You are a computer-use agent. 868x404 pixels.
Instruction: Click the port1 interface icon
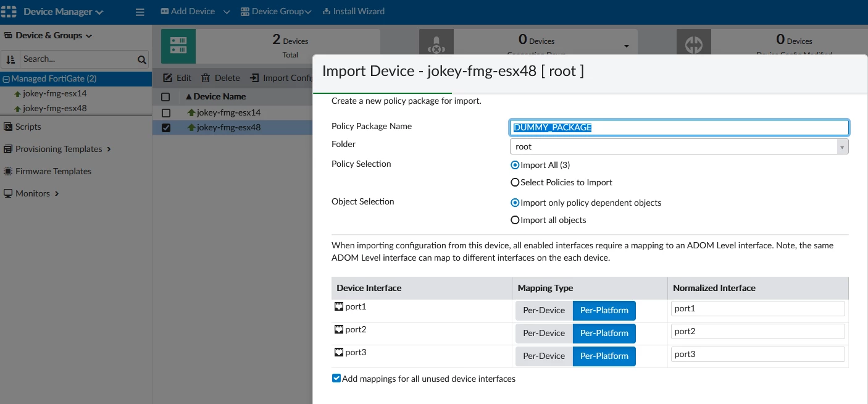coord(338,306)
